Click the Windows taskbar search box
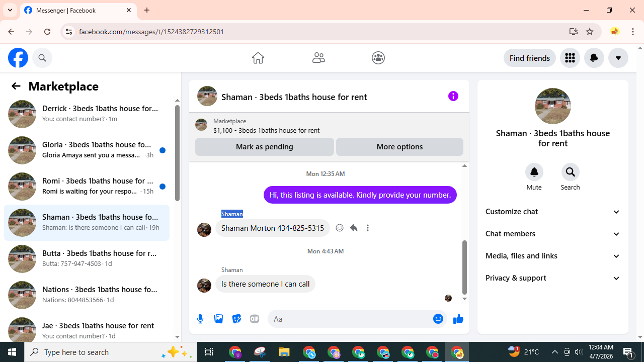 pos(110,352)
